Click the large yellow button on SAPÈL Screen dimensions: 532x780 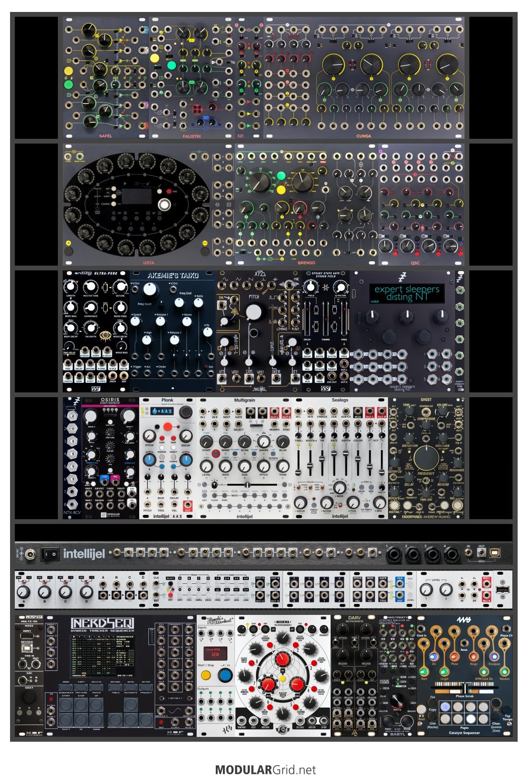pyautogui.click(x=68, y=71)
